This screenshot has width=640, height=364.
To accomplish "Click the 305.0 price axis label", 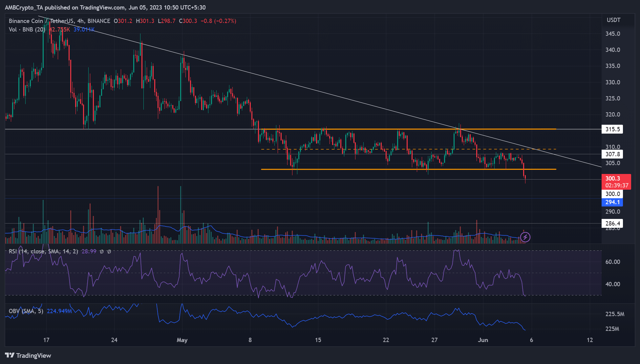I will [x=613, y=163].
